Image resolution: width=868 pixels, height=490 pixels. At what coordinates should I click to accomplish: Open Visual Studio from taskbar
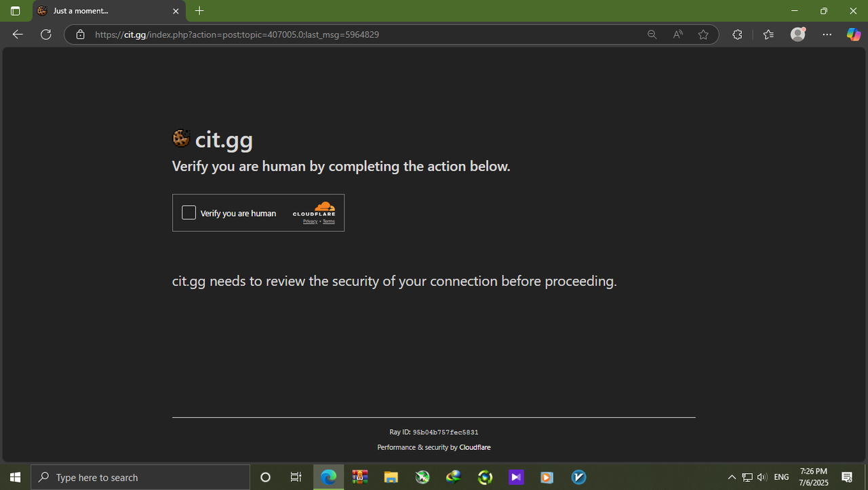[x=516, y=477]
